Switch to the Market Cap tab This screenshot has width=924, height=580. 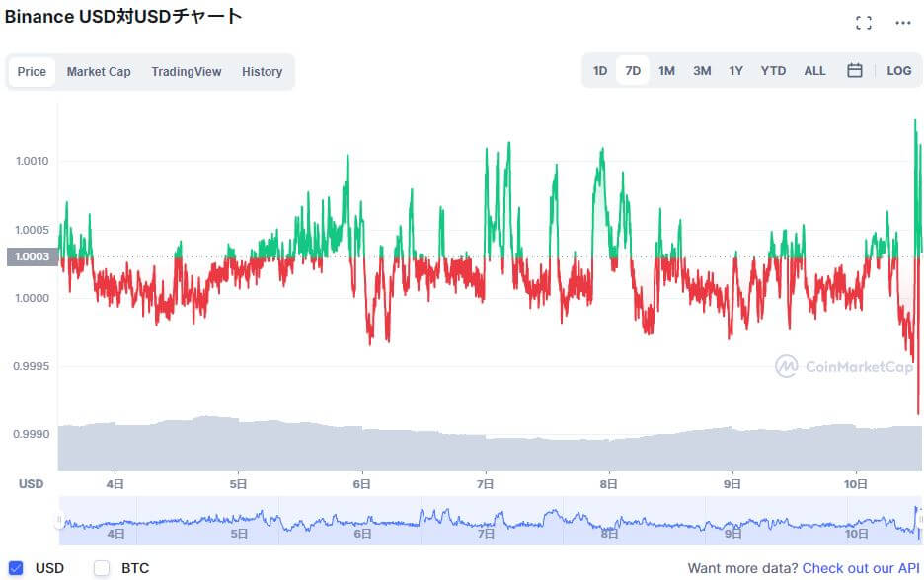99,72
